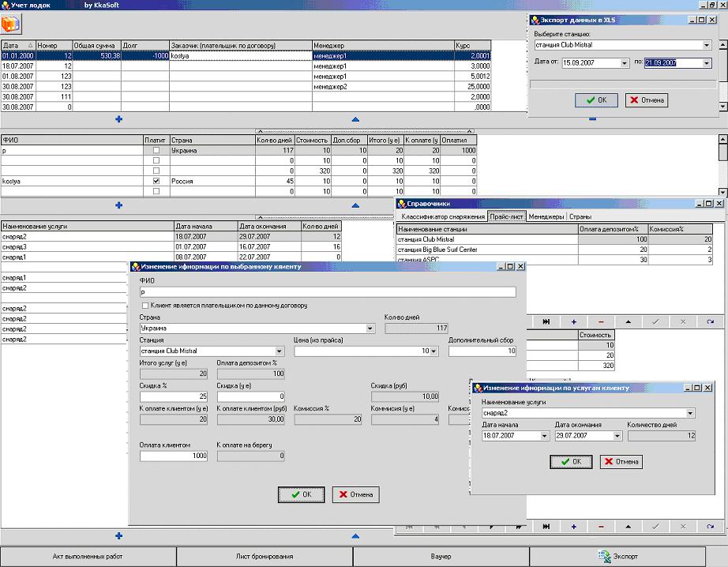Post changes with checkmark in bottom Справочники navigator
The image size is (728, 567).
click(655, 527)
